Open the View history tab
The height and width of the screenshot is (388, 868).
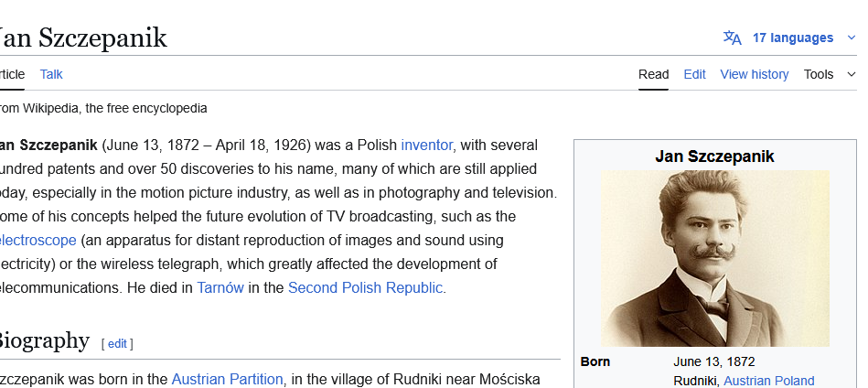click(754, 74)
